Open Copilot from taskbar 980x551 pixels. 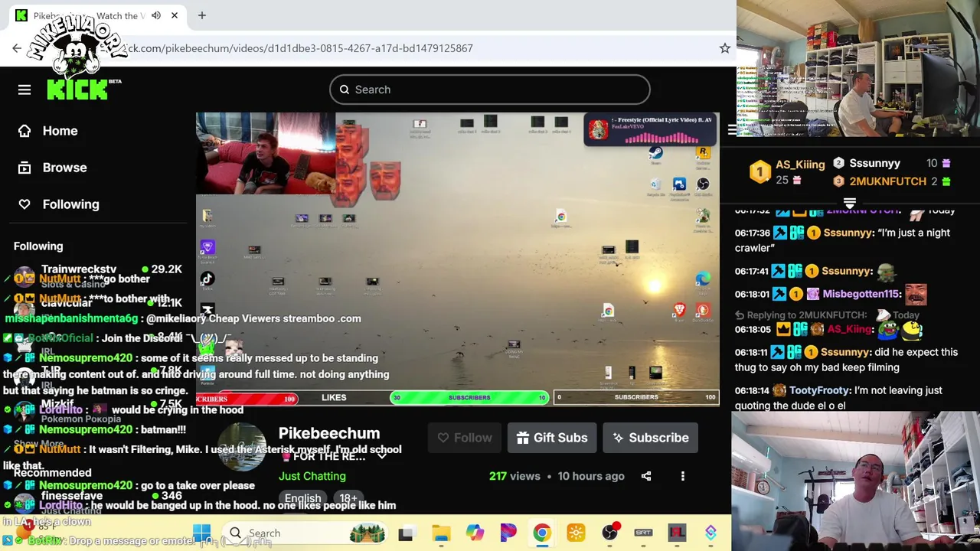[x=475, y=533]
